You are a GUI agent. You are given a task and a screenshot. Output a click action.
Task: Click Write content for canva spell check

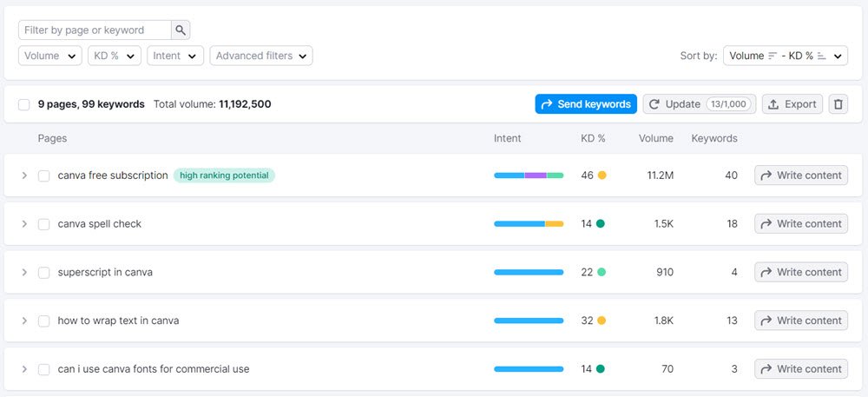point(800,224)
